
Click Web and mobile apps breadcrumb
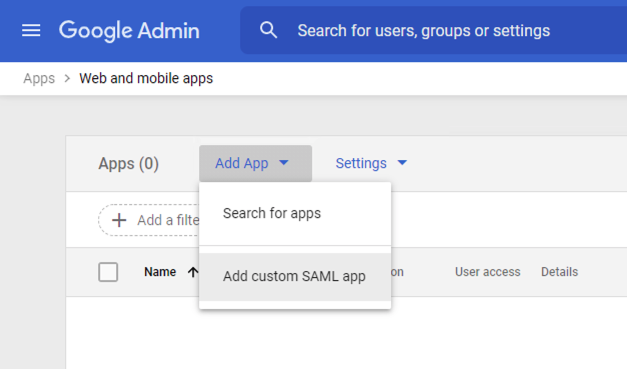[x=146, y=78]
